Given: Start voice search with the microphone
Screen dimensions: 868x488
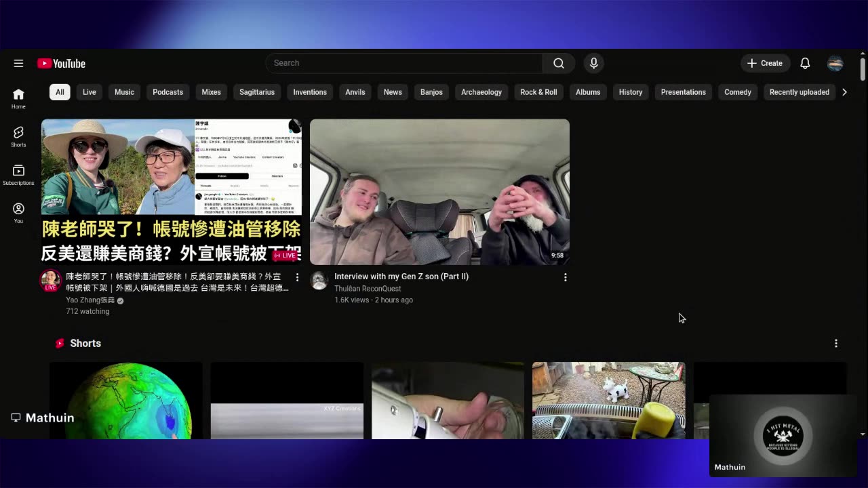Looking at the screenshot, I should (594, 63).
